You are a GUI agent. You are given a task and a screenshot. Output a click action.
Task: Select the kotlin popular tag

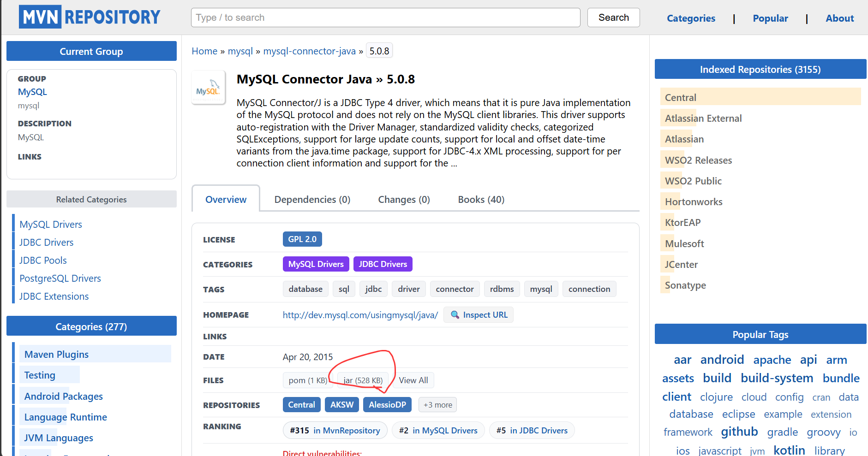[789, 450]
